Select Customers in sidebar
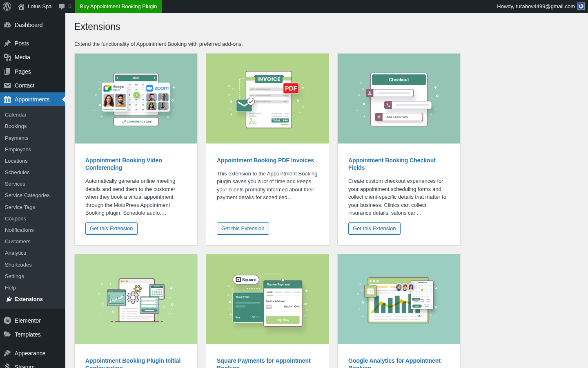The width and height of the screenshot is (588, 368). (18, 242)
